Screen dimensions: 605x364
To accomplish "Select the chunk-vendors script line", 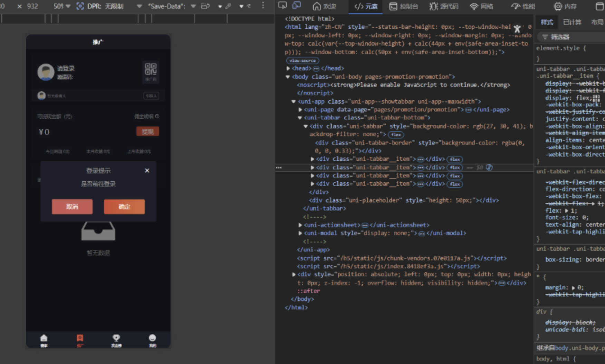I will (402, 258).
